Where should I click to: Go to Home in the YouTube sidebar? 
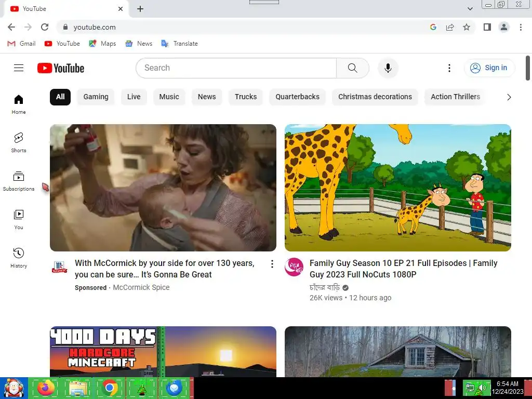[19, 104]
